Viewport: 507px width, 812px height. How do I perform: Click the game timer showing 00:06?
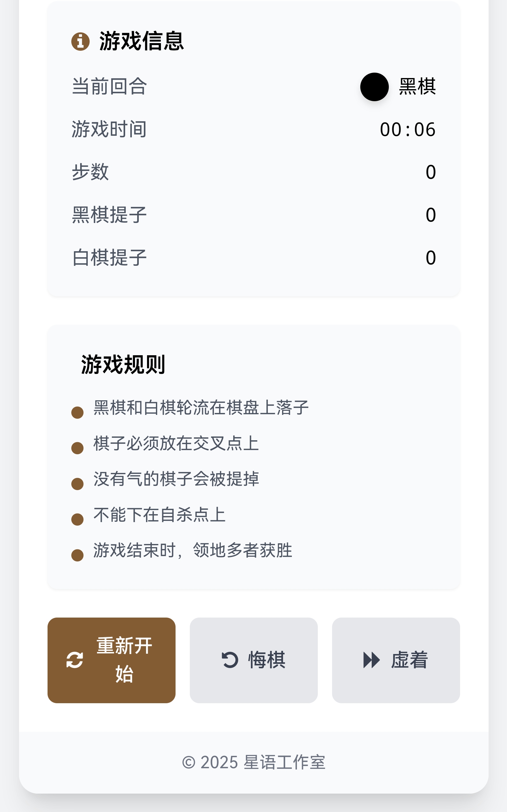[x=408, y=129]
